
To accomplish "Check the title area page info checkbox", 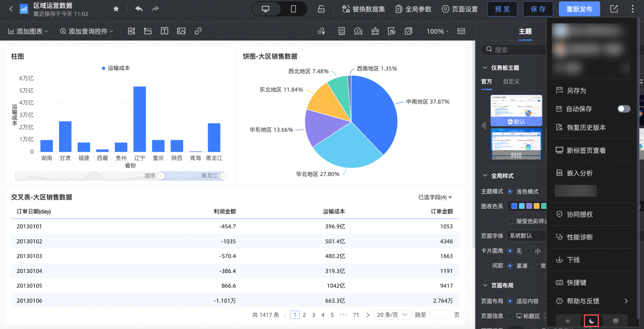I will tap(510, 316).
